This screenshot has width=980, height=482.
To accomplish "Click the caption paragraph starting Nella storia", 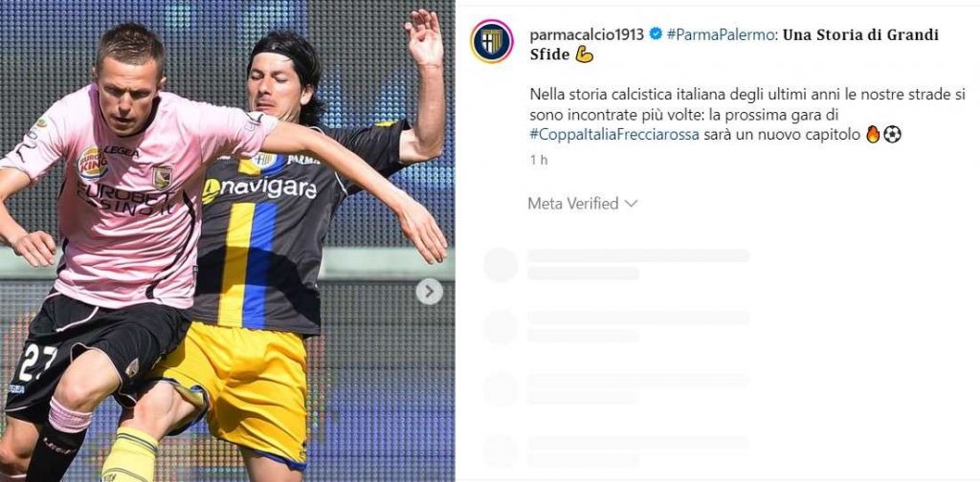I will coord(747,114).
